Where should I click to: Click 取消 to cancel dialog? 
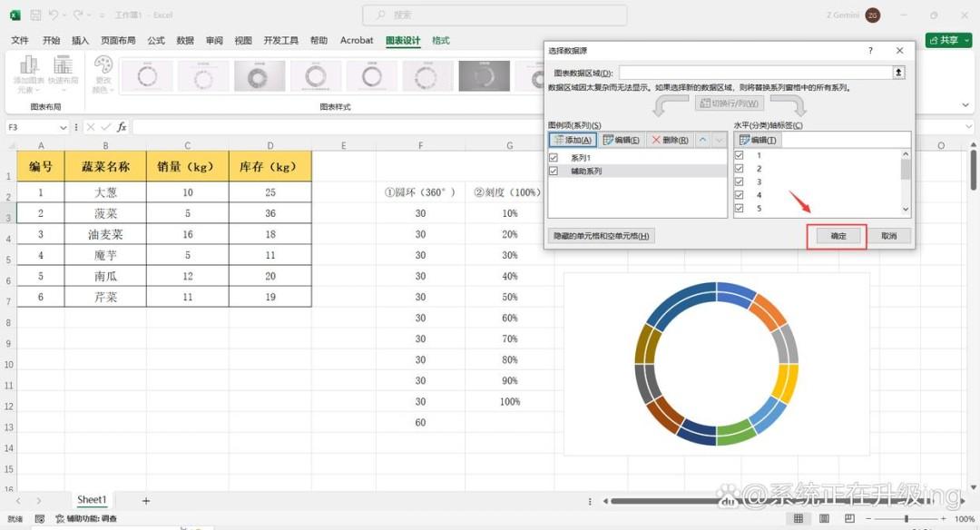(888, 236)
